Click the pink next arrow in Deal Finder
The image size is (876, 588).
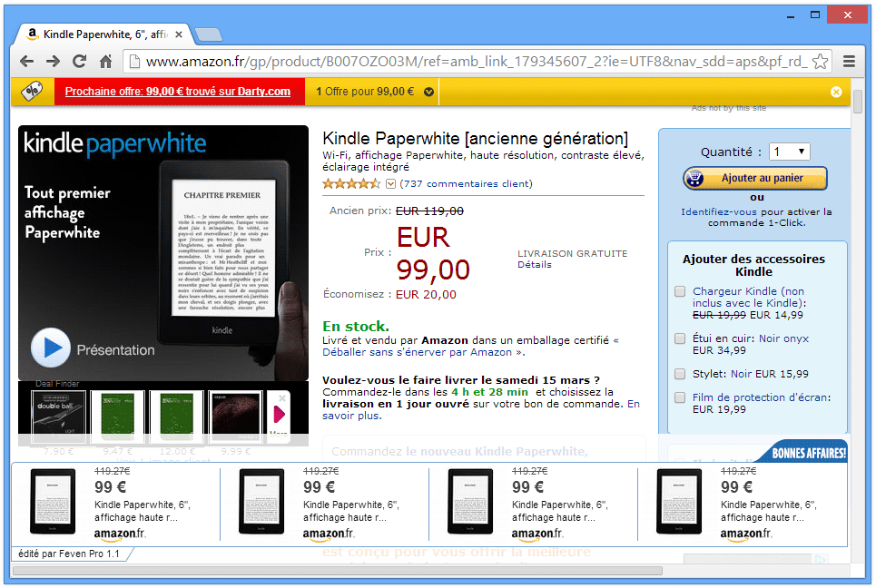pos(280,414)
